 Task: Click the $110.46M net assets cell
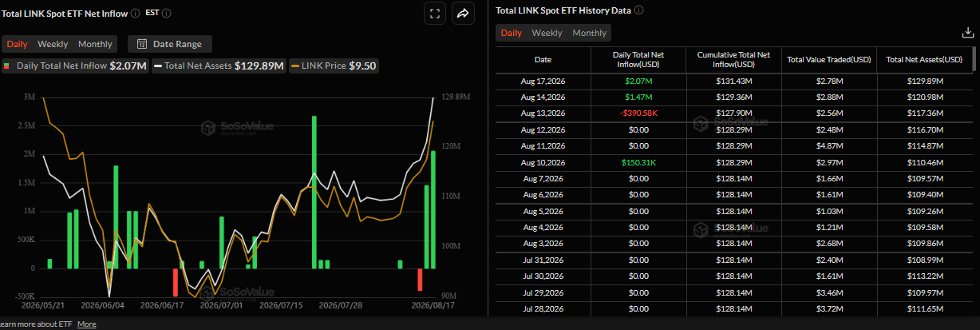point(924,163)
